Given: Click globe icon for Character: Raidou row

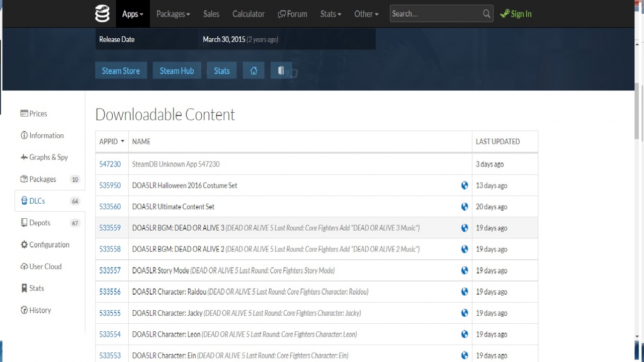Looking at the screenshot, I should tap(464, 292).
